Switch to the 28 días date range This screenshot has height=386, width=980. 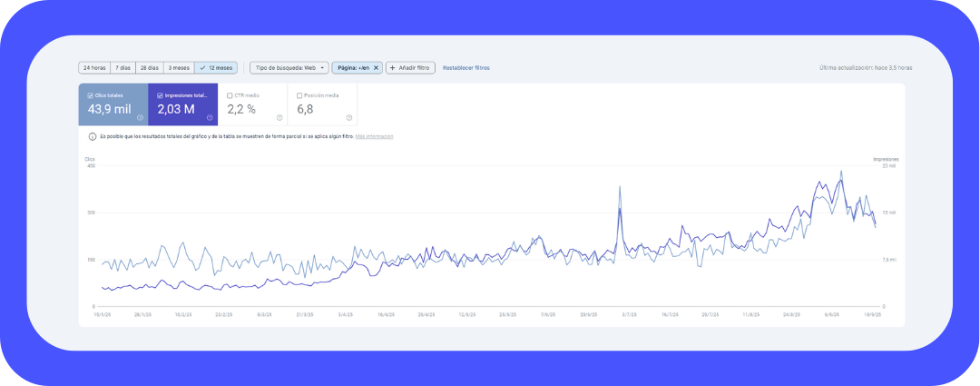tap(149, 68)
